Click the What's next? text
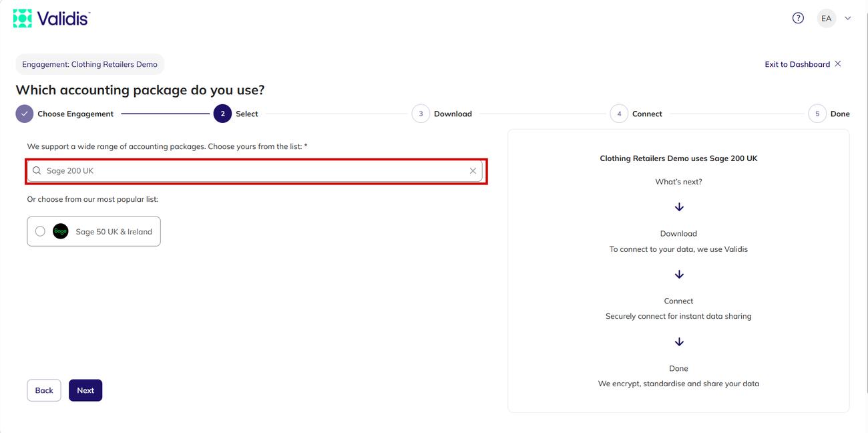This screenshot has width=868, height=433. pos(678,182)
